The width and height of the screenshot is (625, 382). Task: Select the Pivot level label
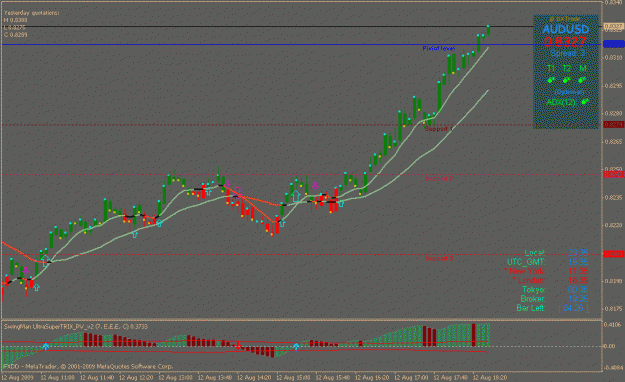[439, 48]
